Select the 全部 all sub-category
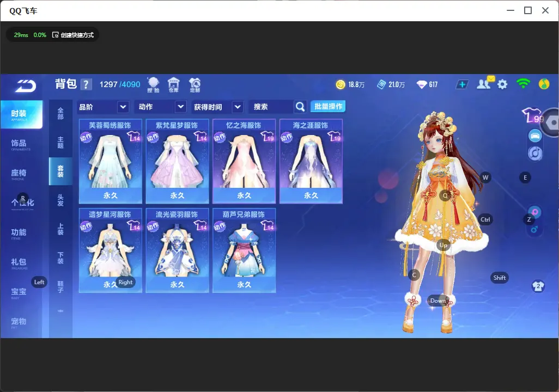This screenshot has height=392, width=559. click(x=60, y=114)
